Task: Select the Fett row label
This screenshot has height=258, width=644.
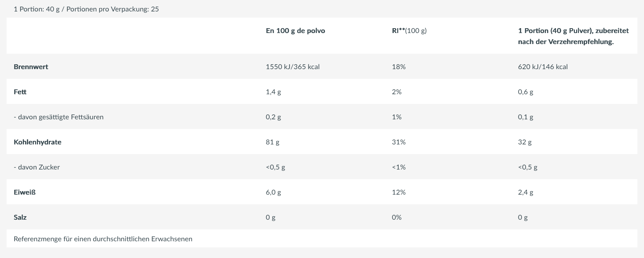Action: 20,92
